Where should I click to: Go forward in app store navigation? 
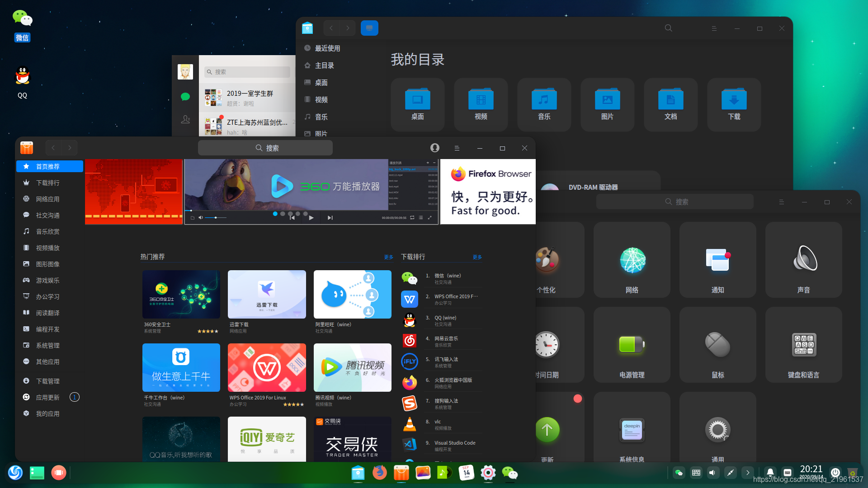(x=69, y=148)
